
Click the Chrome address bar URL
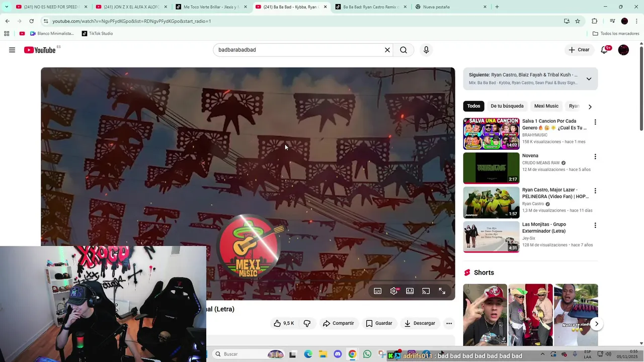click(132, 21)
